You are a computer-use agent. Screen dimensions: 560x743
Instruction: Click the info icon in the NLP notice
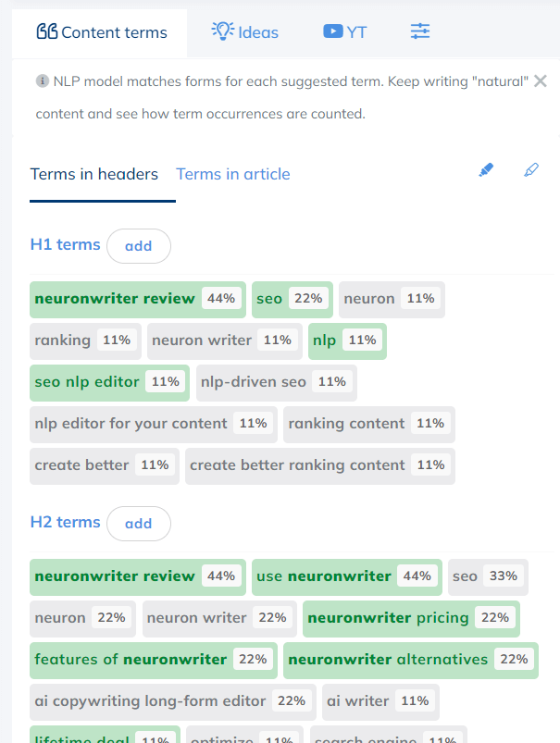point(42,80)
